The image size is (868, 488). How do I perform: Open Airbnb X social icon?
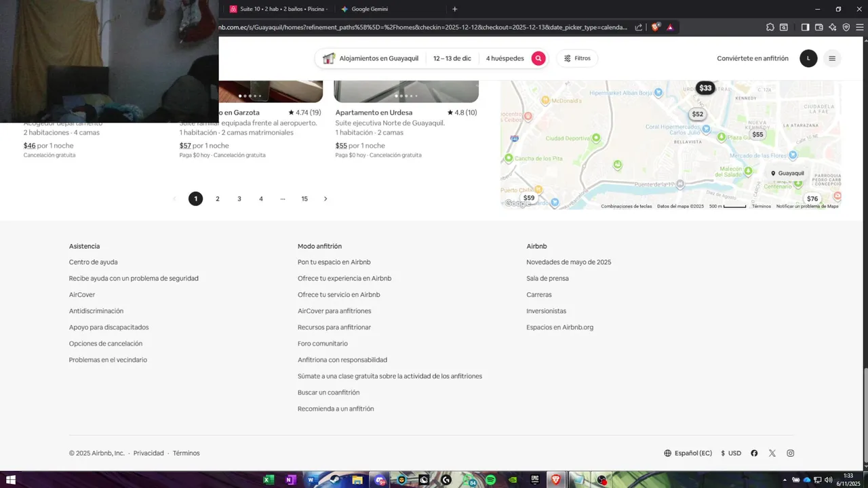click(x=772, y=453)
